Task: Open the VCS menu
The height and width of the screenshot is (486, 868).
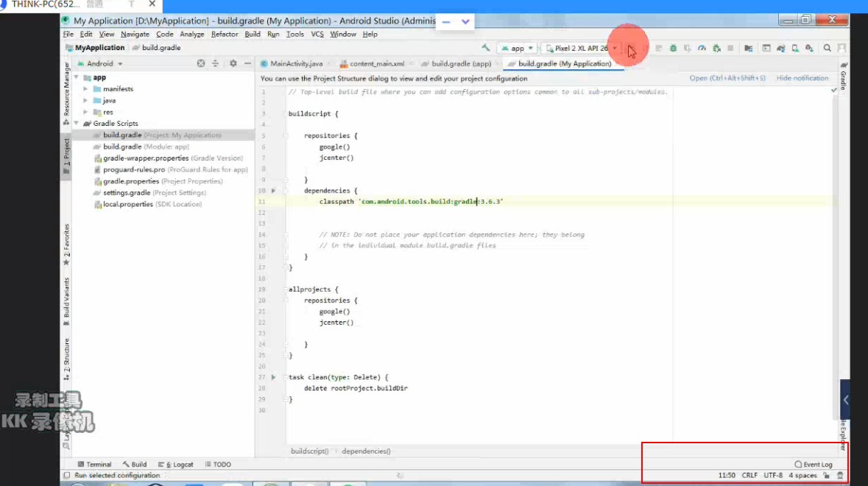Action: click(317, 35)
